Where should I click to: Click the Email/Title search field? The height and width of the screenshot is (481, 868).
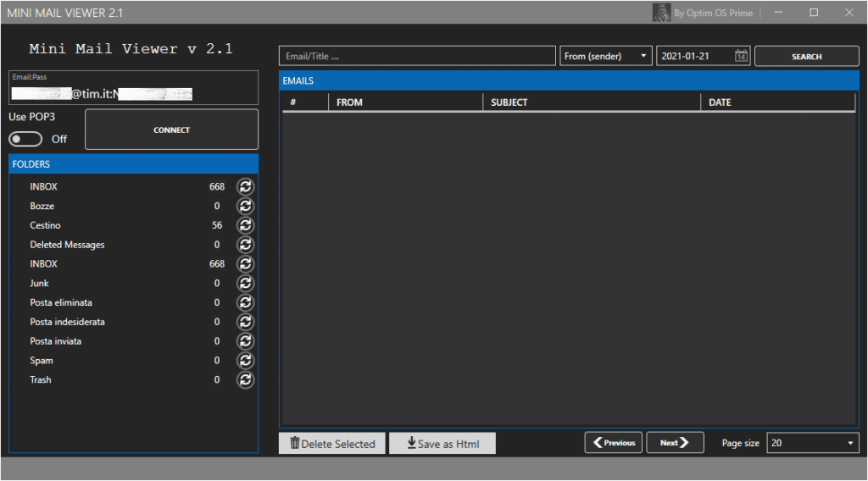[417, 56]
